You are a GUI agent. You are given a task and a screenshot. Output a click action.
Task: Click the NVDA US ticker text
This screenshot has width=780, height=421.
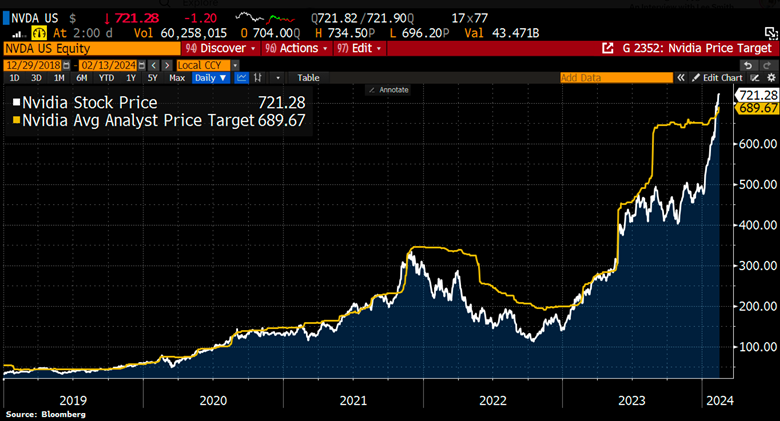point(35,18)
